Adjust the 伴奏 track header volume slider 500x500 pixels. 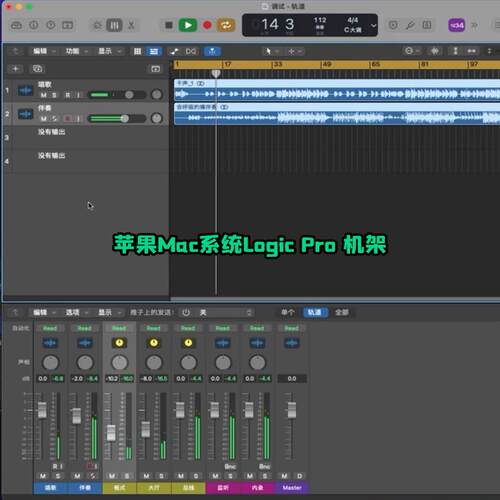(x=117, y=119)
